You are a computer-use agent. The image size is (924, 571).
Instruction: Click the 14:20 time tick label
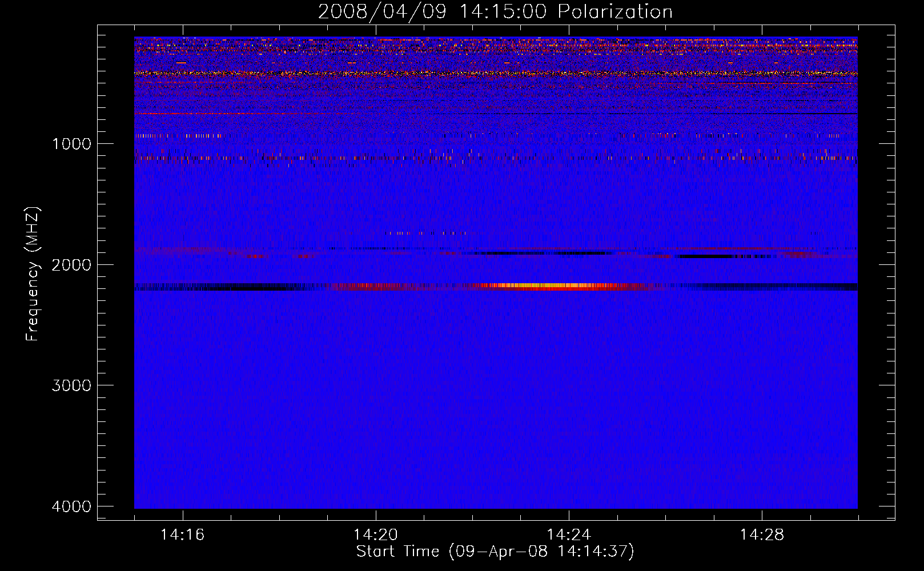click(x=375, y=535)
